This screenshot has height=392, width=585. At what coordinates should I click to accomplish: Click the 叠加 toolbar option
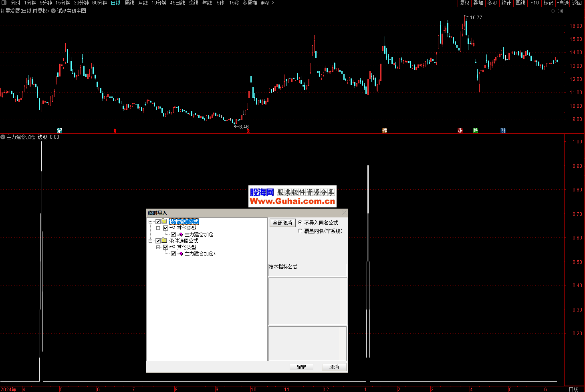(478, 3)
